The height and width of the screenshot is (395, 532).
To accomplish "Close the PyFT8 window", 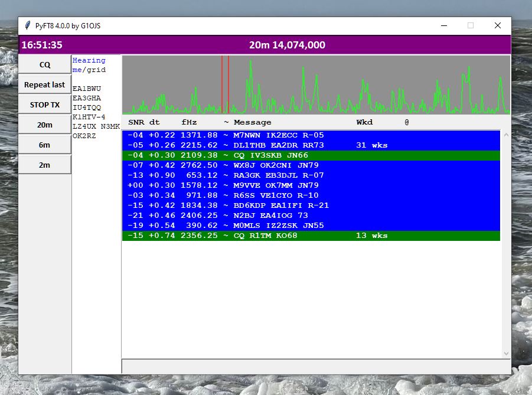I will pyautogui.click(x=497, y=25).
